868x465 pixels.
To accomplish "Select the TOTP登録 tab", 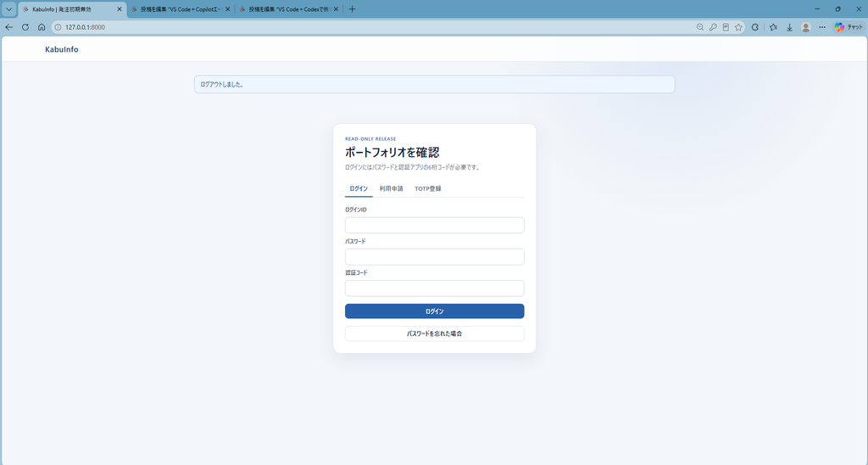I will [x=428, y=189].
